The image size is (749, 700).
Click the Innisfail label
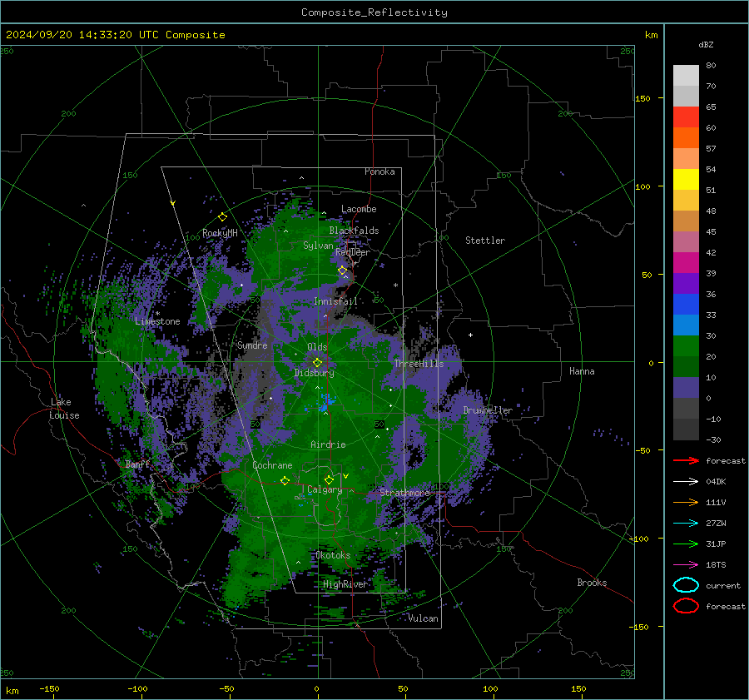point(335,301)
